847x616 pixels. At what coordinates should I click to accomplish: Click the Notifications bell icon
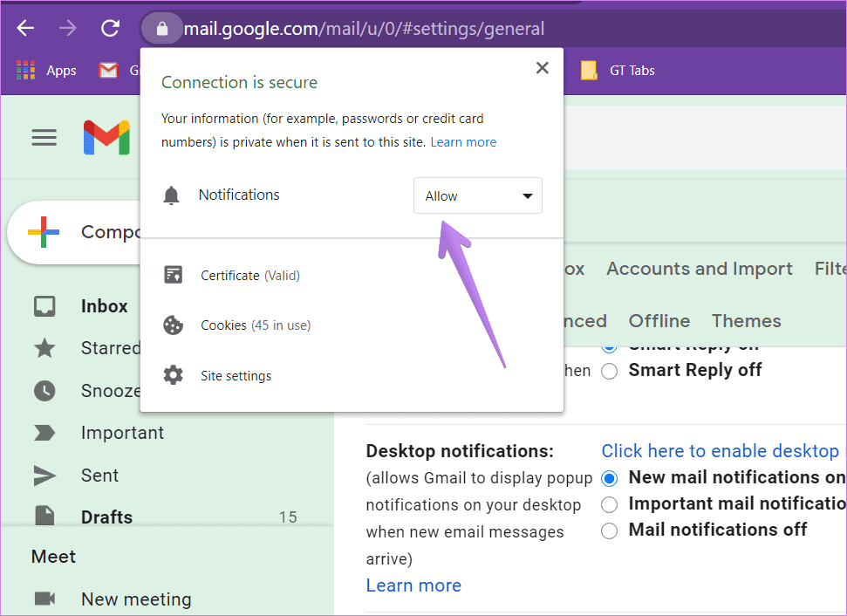(x=171, y=195)
